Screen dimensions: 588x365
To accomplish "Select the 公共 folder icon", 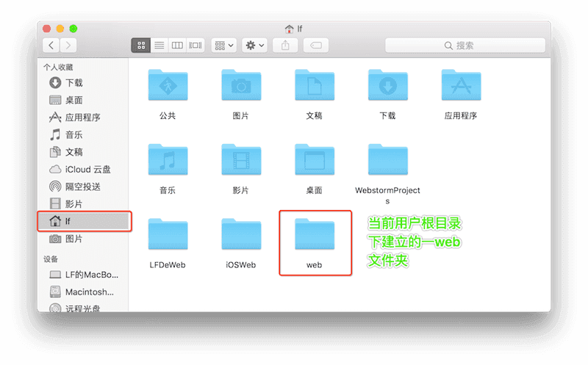I will pos(168,85).
